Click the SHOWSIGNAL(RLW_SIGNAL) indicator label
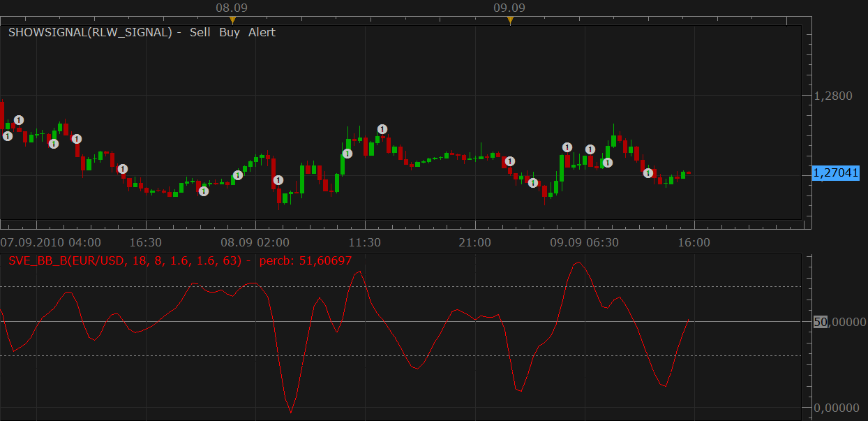 [x=90, y=32]
